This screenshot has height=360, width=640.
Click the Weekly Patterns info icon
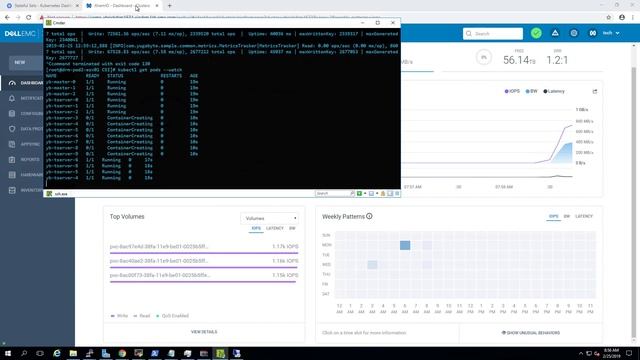(369, 216)
